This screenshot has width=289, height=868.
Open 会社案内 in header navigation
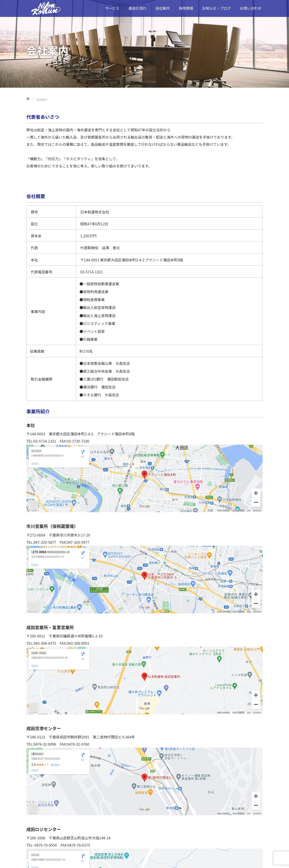coord(163,8)
